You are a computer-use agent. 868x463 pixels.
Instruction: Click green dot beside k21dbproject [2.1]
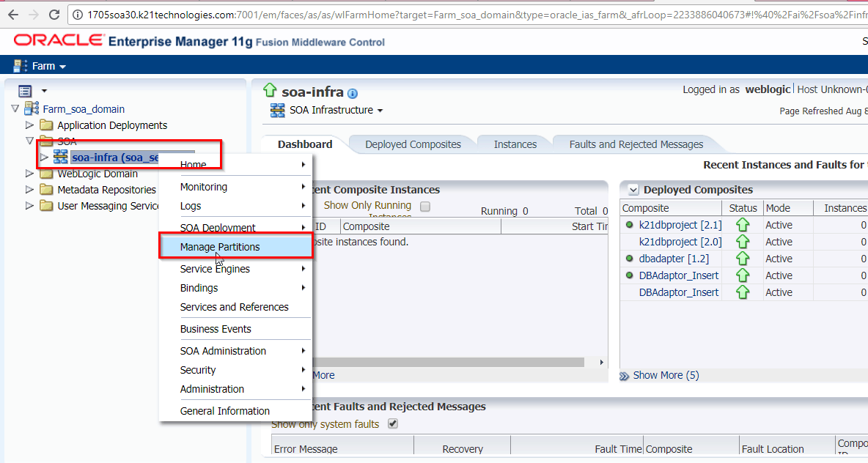click(x=630, y=225)
